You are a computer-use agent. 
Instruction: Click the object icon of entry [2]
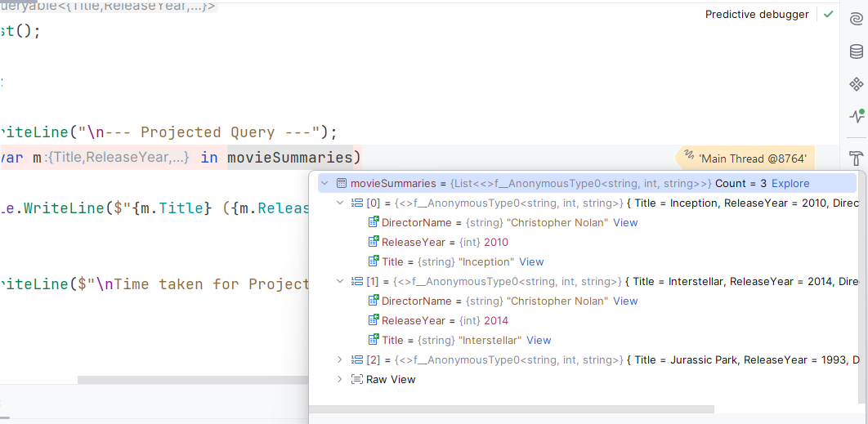pos(357,359)
